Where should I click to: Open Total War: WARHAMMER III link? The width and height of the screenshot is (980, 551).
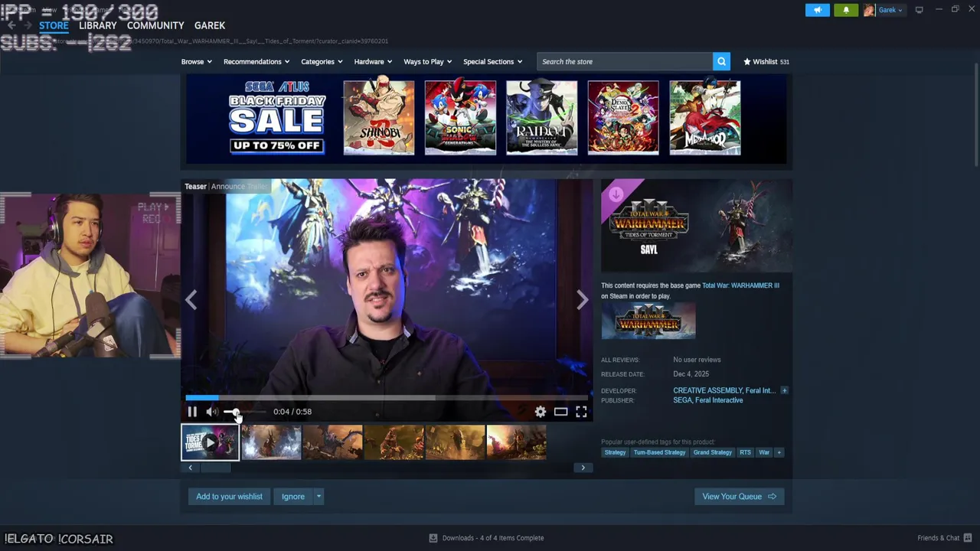click(x=740, y=285)
